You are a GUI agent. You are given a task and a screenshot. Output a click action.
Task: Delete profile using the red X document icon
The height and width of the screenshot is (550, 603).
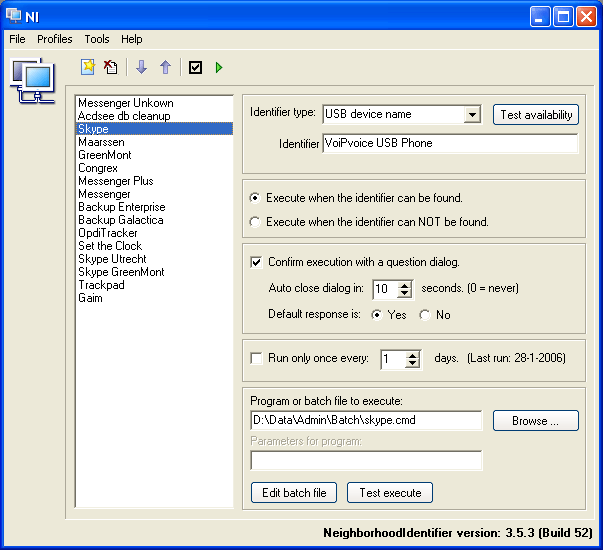[111, 67]
